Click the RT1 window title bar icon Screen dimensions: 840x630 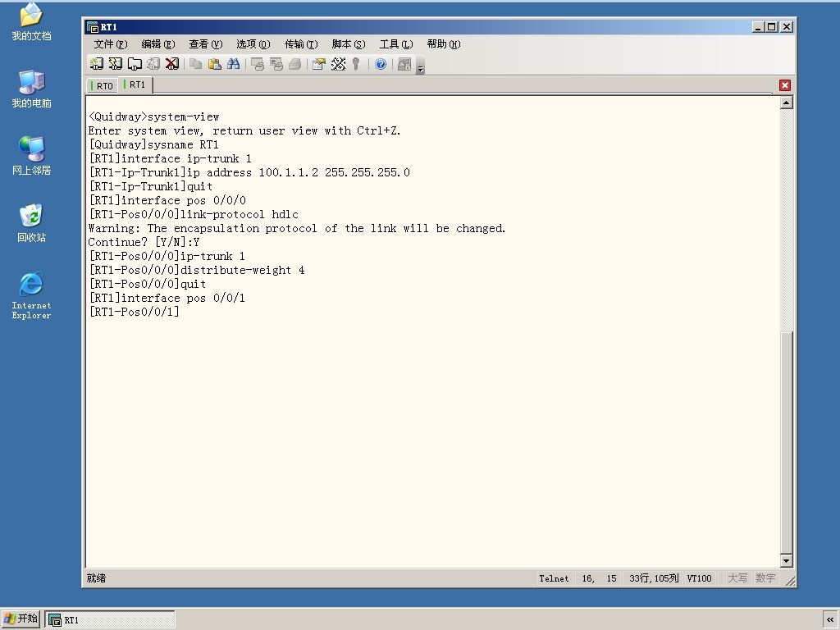(x=93, y=27)
